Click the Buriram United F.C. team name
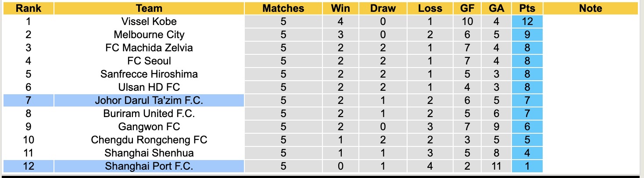The width and height of the screenshot is (644, 178). click(x=149, y=114)
